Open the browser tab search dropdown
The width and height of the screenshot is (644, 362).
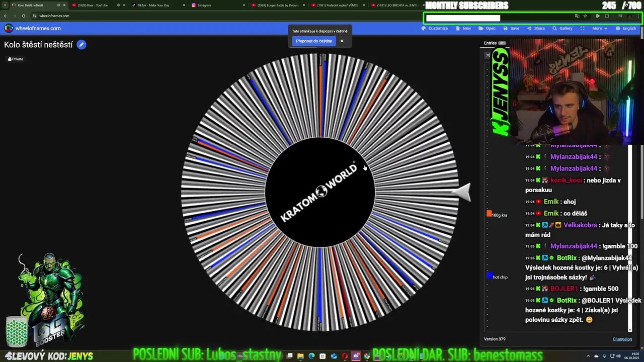coord(5,5)
